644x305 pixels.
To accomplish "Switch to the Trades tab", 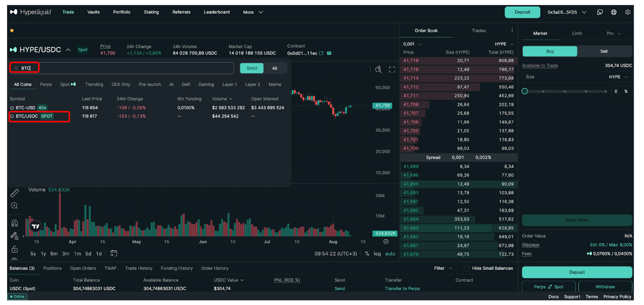I will tap(478, 31).
